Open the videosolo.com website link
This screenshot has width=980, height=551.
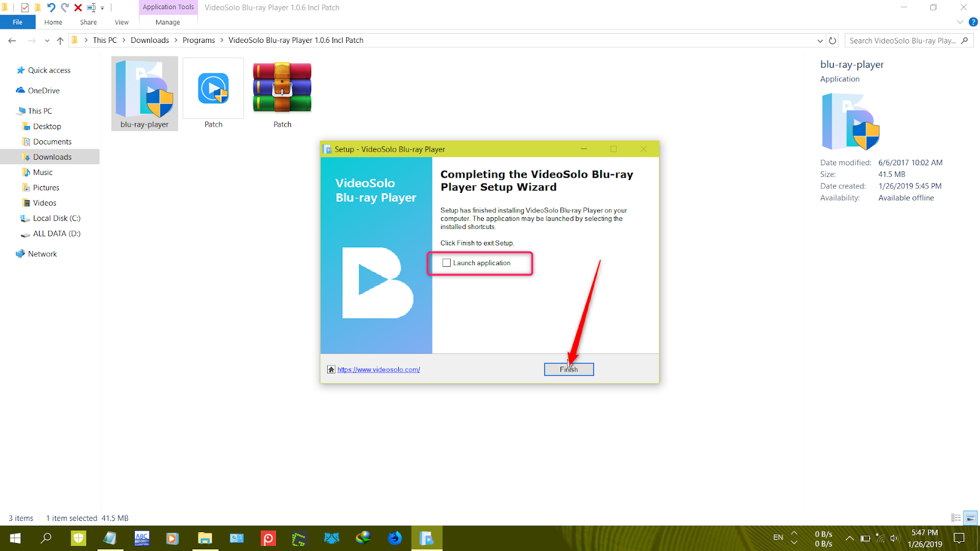(x=379, y=370)
